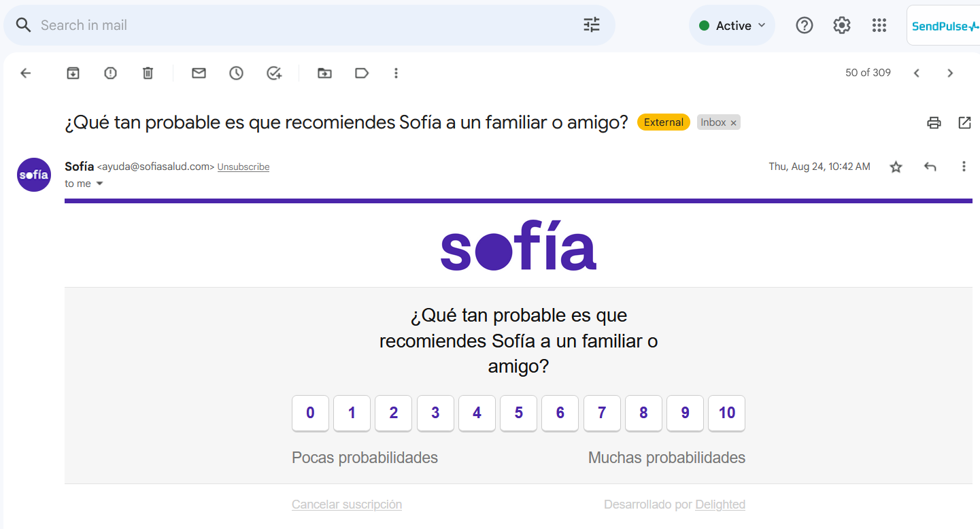Click the search magnifier icon
980x529 pixels.
tap(23, 25)
